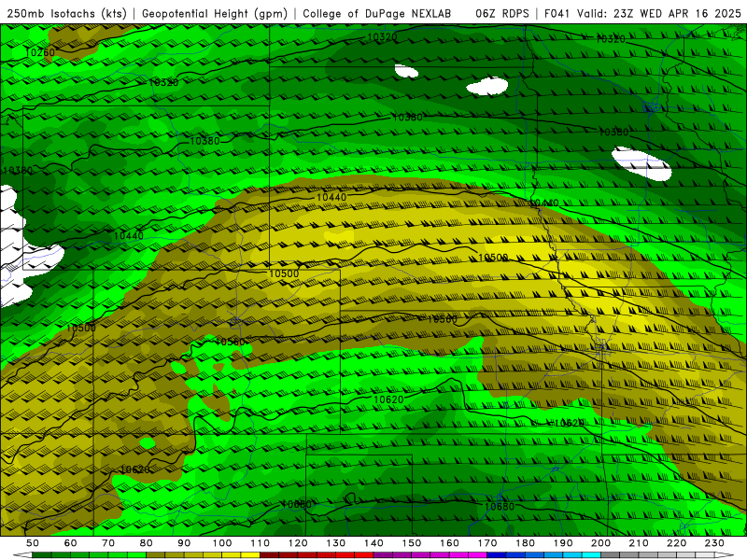Select the 80 knot legend value
The image size is (747, 560).
tap(147, 543)
